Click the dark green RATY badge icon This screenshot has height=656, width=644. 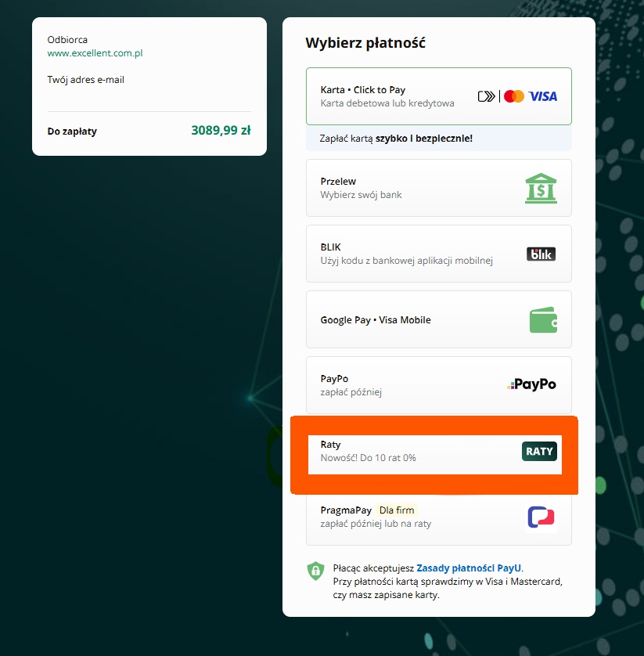tap(539, 451)
